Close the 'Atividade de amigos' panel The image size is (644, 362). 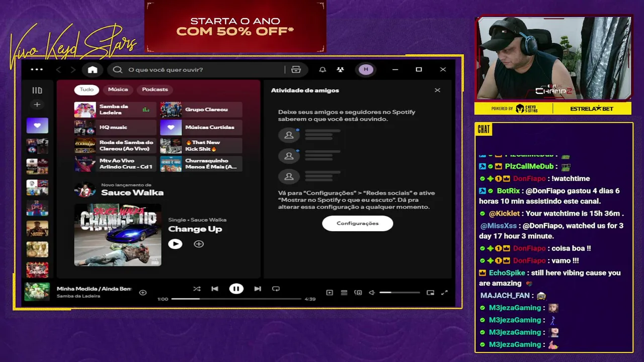[437, 90]
